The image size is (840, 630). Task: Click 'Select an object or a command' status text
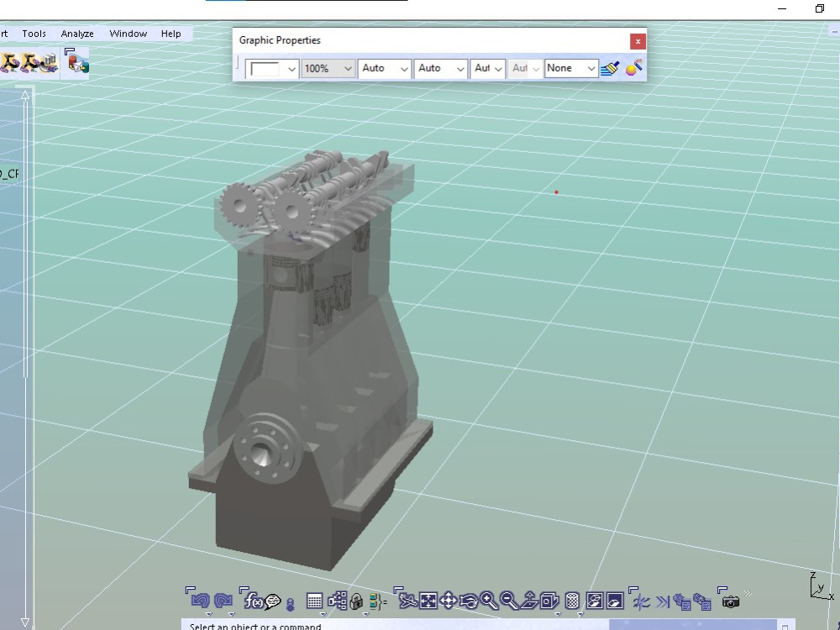coord(255,626)
